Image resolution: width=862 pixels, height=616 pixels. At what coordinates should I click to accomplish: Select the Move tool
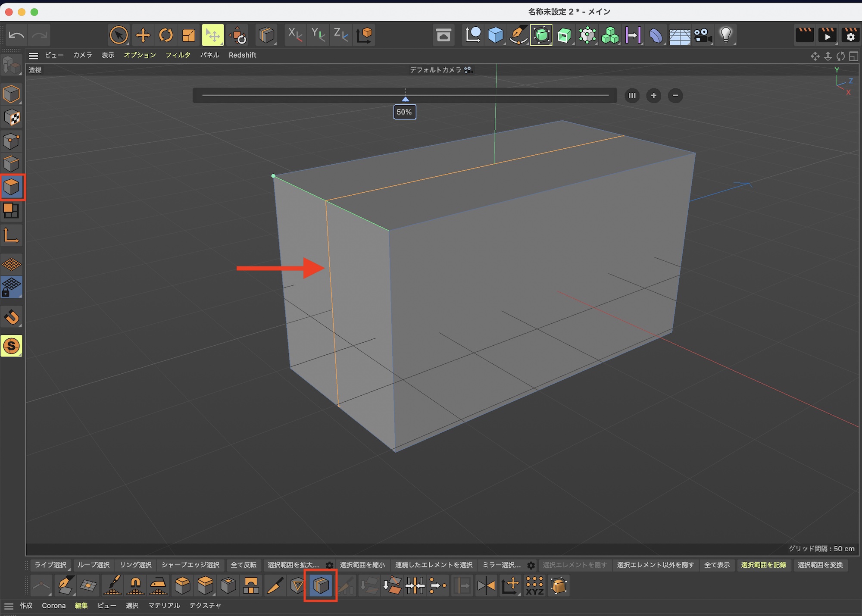[x=143, y=35]
